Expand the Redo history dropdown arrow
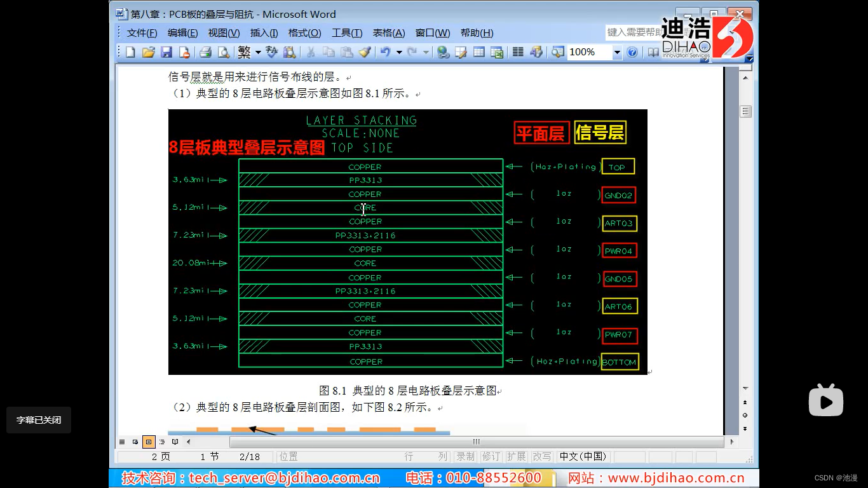 point(426,52)
